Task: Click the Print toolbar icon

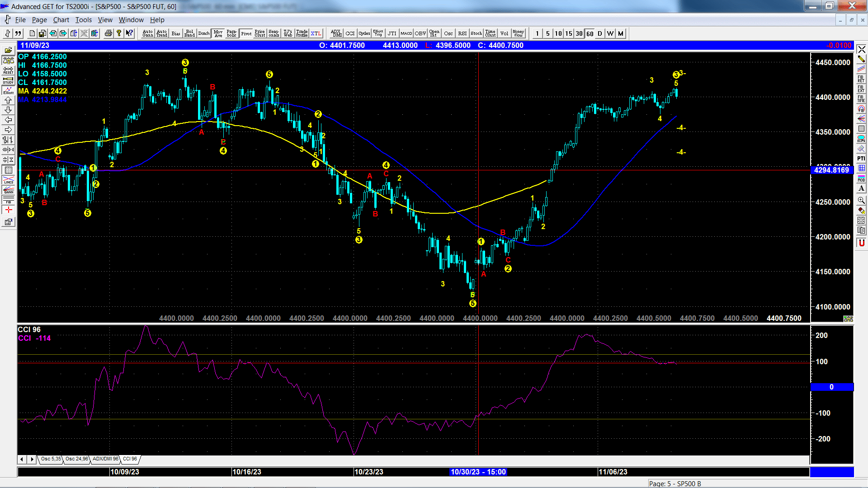Action: point(108,33)
